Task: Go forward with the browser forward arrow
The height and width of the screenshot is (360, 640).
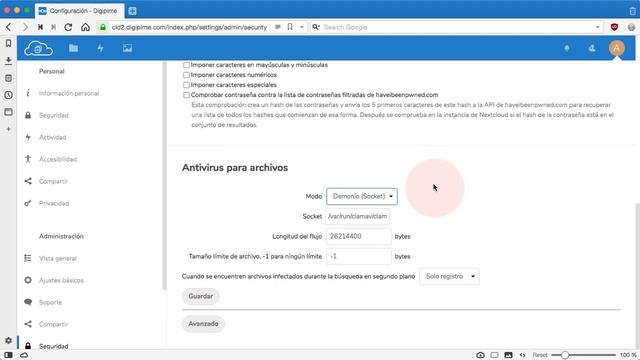Action: (x=25, y=27)
